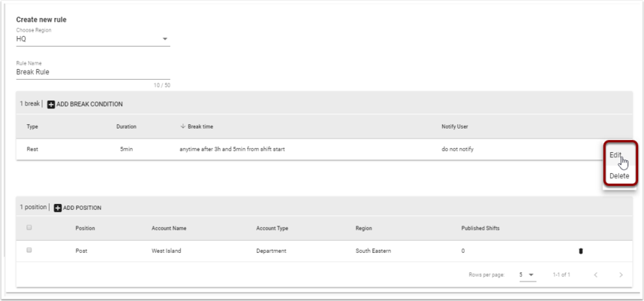Image resolution: width=644 pixels, height=301 pixels.
Task: Open the Choose Region dropdown arrow
Action: [165, 39]
